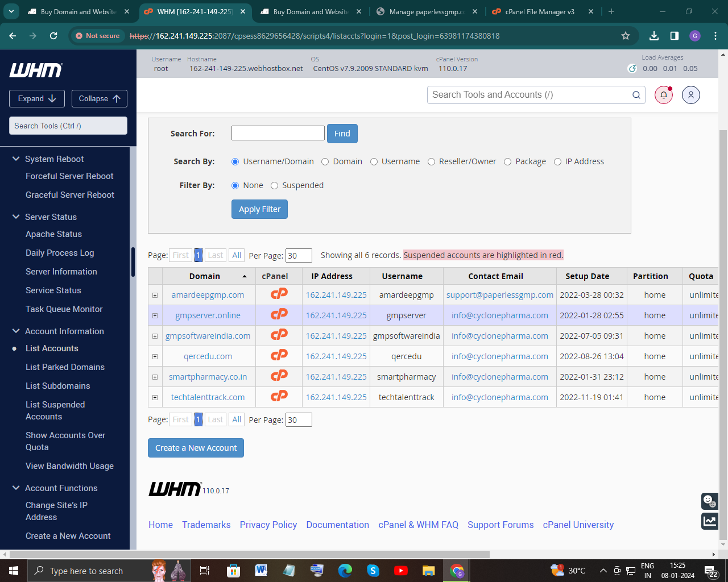Click Create a New Account button
Image resolution: width=728 pixels, height=582 pixels.
point(196,448)
